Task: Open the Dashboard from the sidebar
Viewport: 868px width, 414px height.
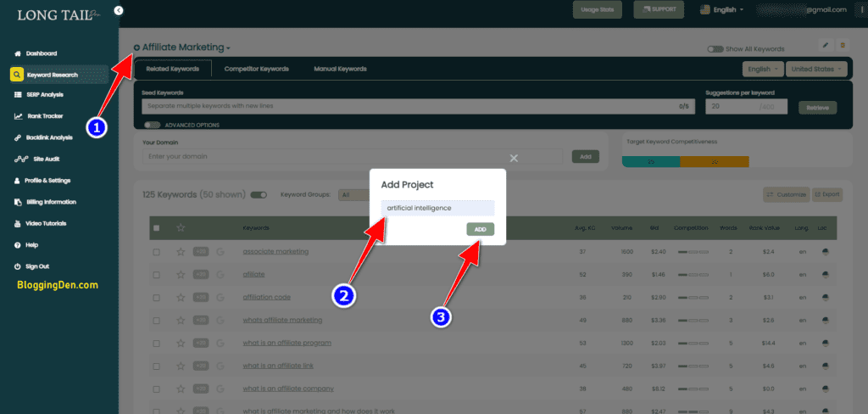Action: pyautogui.click(x=42, y=53)
